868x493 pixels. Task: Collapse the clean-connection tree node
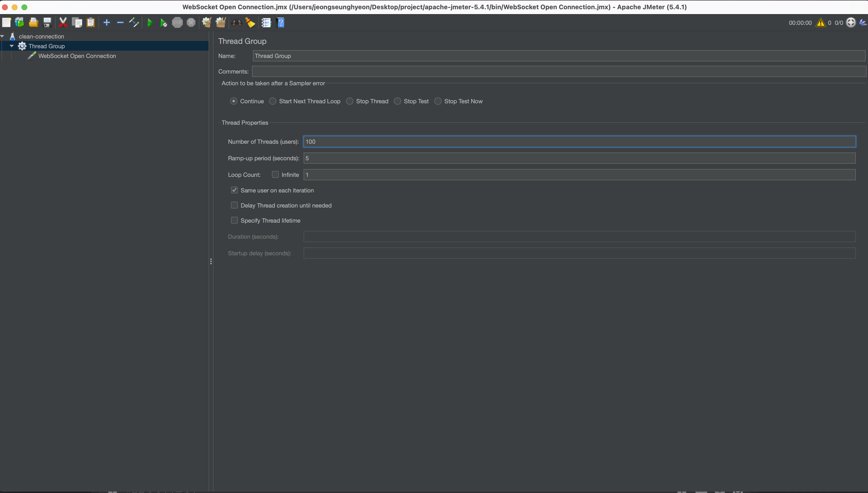point(2,36)
